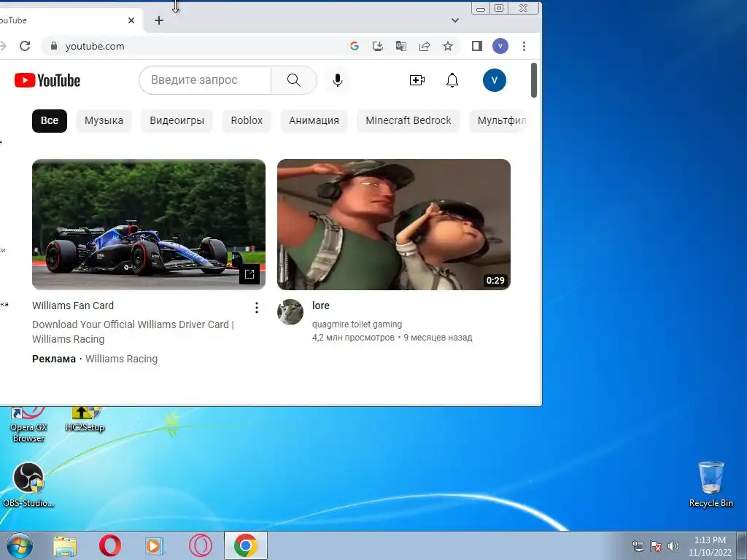Screen dimensions: 747x560
Task: Open File Explorer from taskbar
Action: point(65,545)
